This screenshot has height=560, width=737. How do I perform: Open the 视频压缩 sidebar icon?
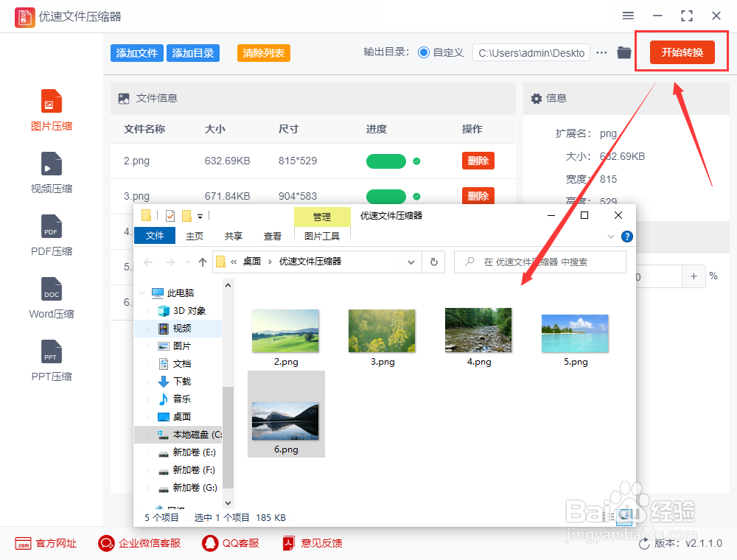52,164
